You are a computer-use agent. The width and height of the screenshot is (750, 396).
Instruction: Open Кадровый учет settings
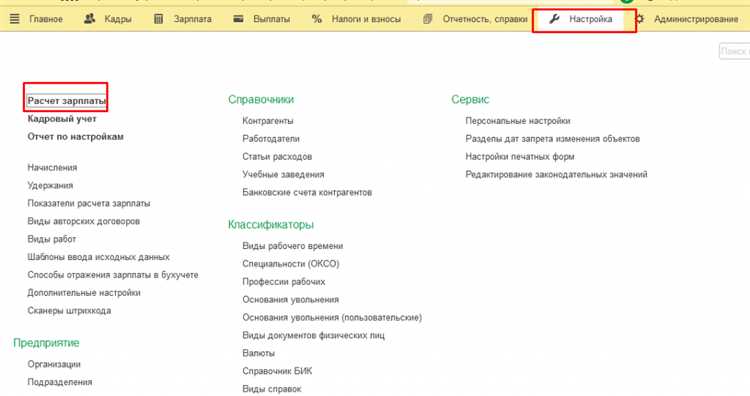(62, 119)
